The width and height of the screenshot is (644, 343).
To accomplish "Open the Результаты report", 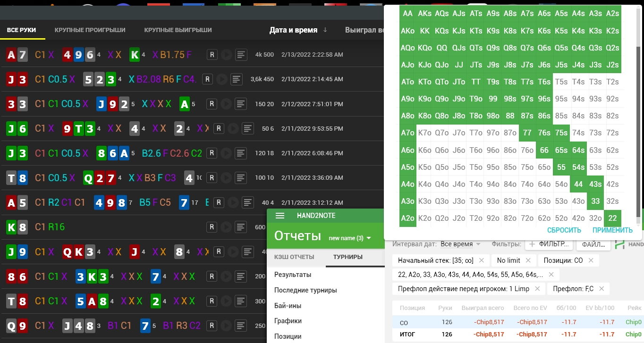I will [x=293, y=275].
